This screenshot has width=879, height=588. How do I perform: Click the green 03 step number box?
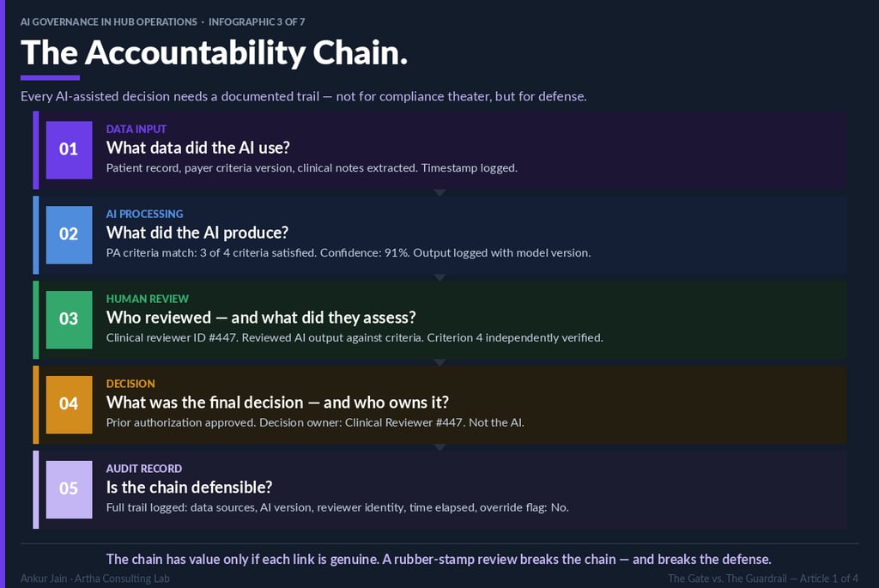[x=69, y=319]
